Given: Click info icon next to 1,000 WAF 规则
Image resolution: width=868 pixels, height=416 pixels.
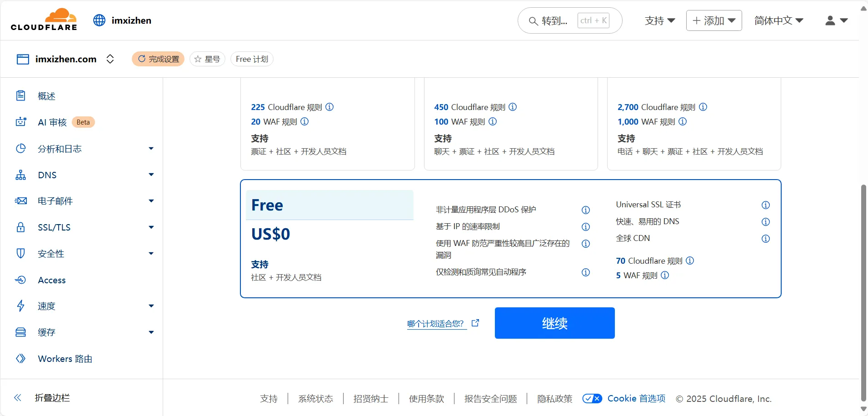Looking at the screenshot, I should (x=683, y=121).
